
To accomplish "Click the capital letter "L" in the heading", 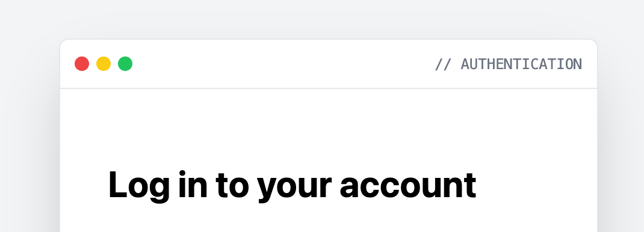I will 117,185.
